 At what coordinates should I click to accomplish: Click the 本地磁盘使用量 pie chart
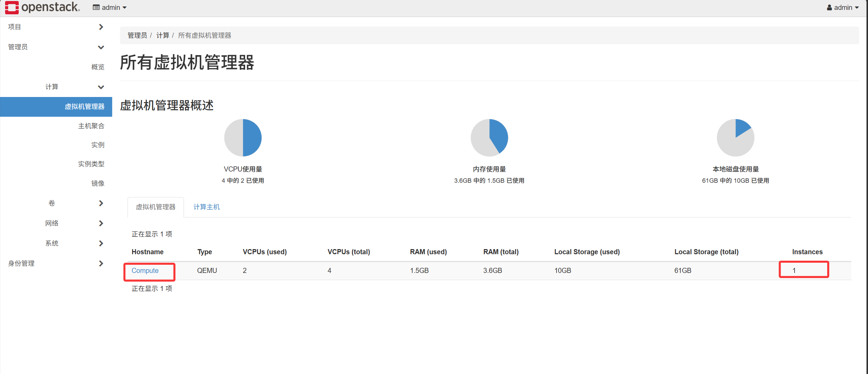click(735, 137)
